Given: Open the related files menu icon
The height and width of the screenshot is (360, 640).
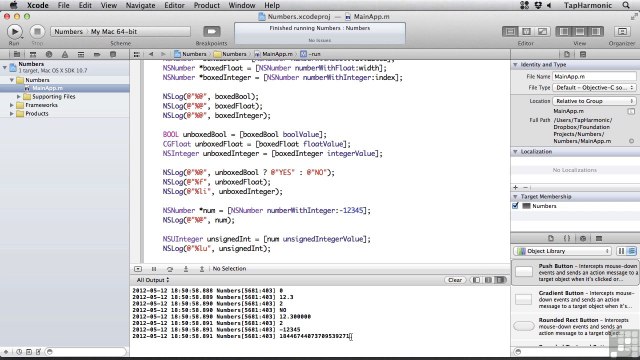Looking at the screenshot, I should coord(137,54).
